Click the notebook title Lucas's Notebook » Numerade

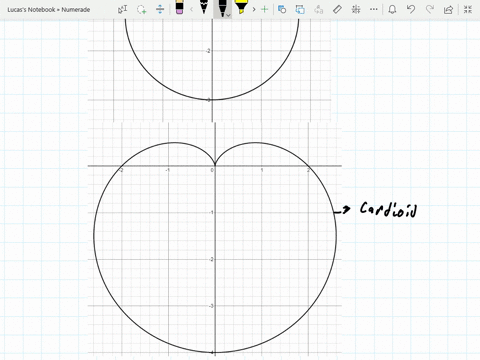(49, 10)
